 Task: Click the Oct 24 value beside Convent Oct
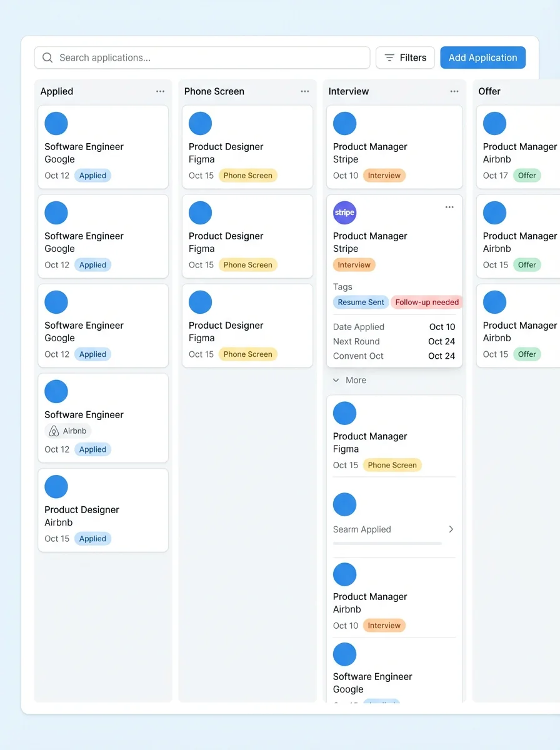click(442, 356)
